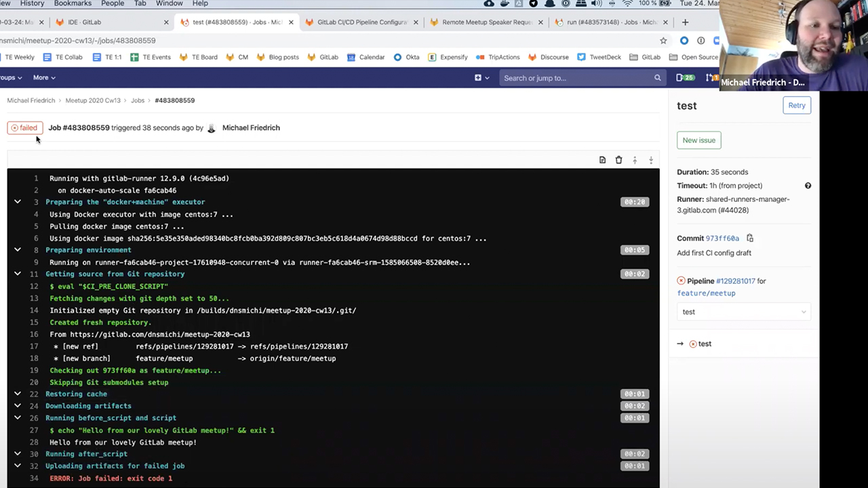This screenshot has height=488, width=868.
Task: Open the People menu
Action: tap(113, 3)
